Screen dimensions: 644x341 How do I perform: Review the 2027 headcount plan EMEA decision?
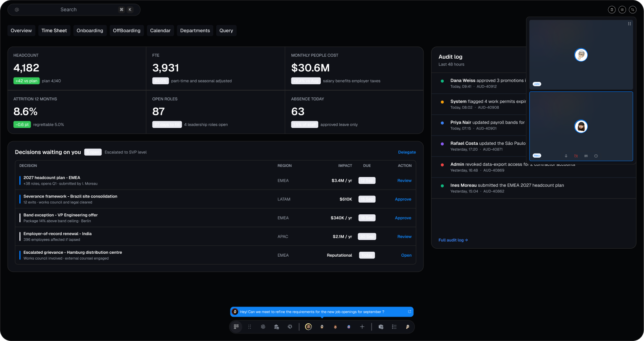point(404,180)
